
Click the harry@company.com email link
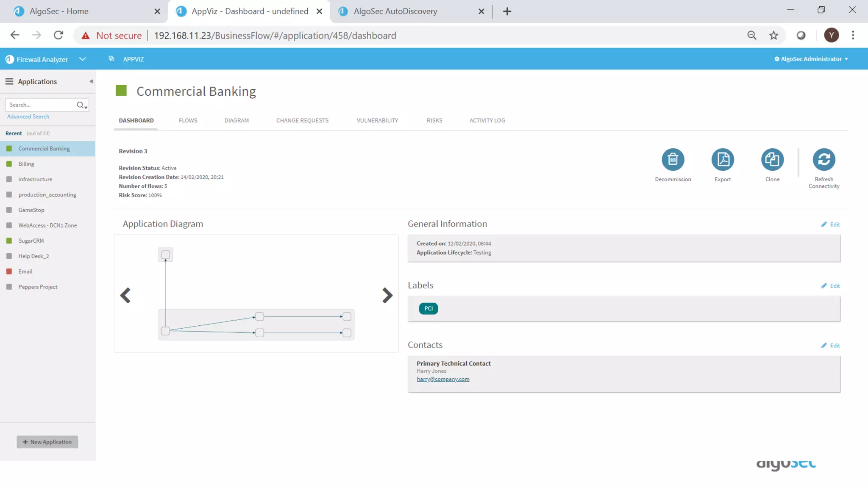443,379
